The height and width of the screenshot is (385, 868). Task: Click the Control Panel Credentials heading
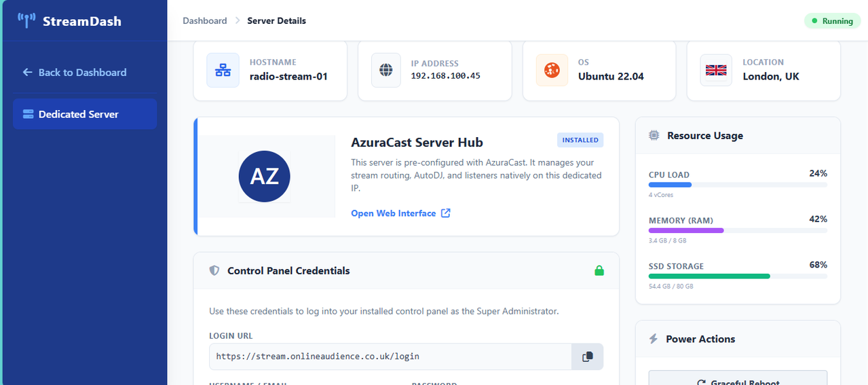(288, 270)
